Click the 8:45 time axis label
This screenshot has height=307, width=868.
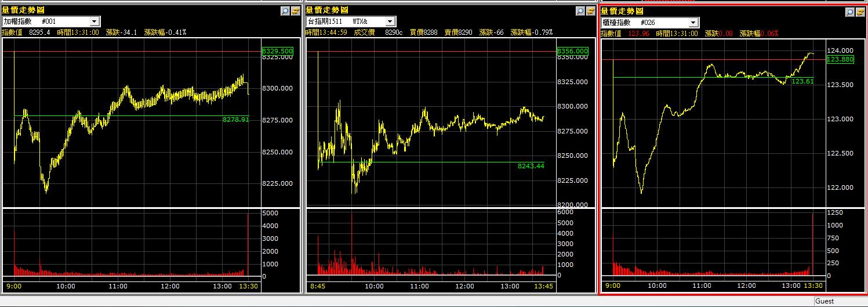click(317, 286)
